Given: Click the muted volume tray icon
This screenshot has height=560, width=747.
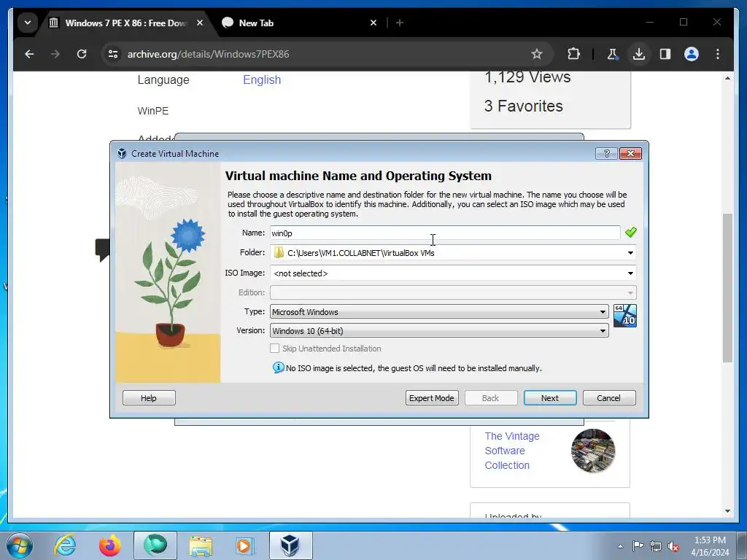Looking at the screenshot, I should (x=673, y=547).
